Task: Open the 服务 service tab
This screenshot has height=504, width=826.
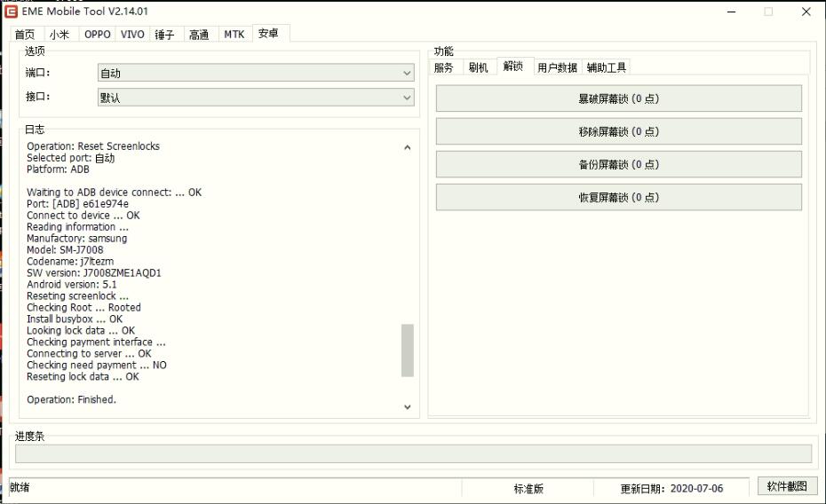Action: tap(444, 67)
